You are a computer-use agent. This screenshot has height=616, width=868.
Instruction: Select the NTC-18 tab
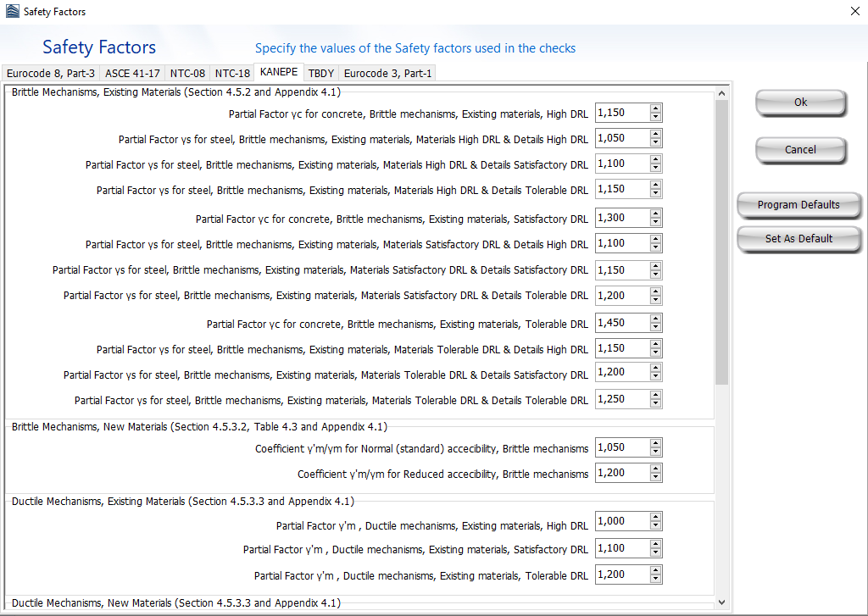232,74
